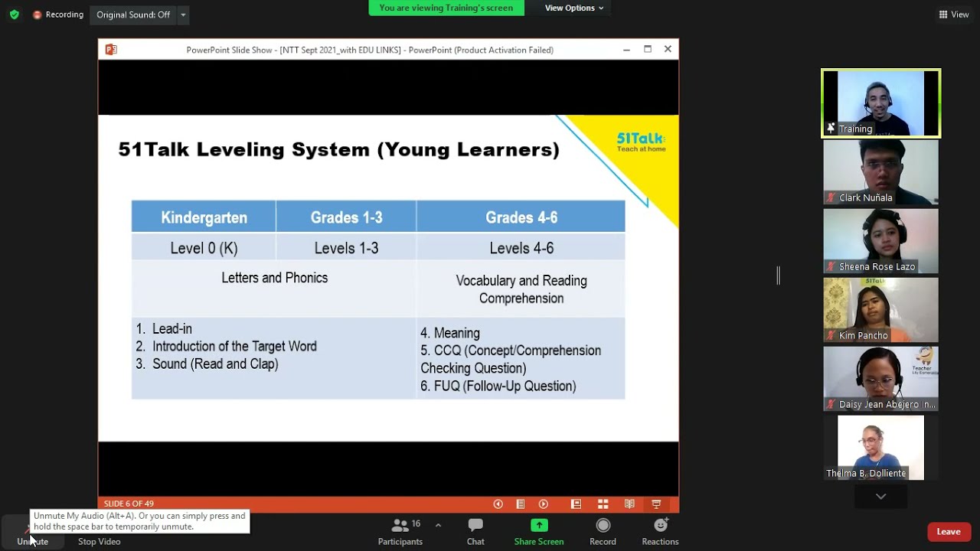
Task: Open the Participants panel
Action: point(400,532)
